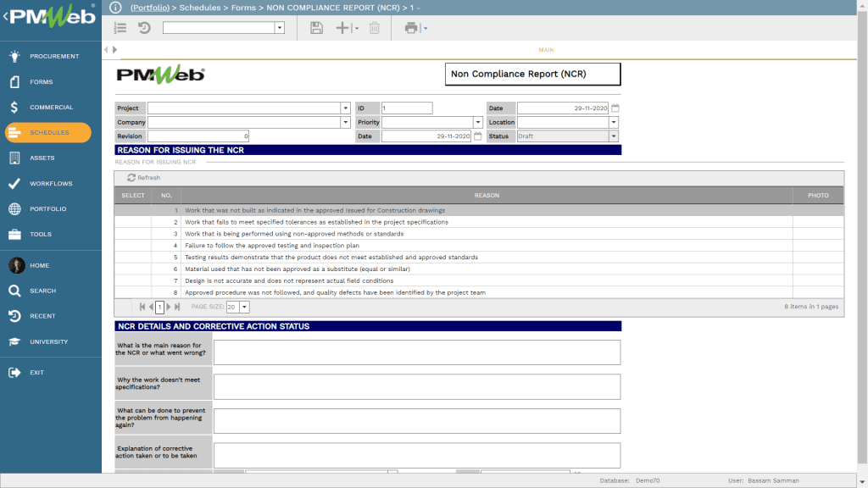Image resolution: width=868 pixels, height=488 pixels.
Task: Expand the Print options dropdown arrow
Action: 426,28
